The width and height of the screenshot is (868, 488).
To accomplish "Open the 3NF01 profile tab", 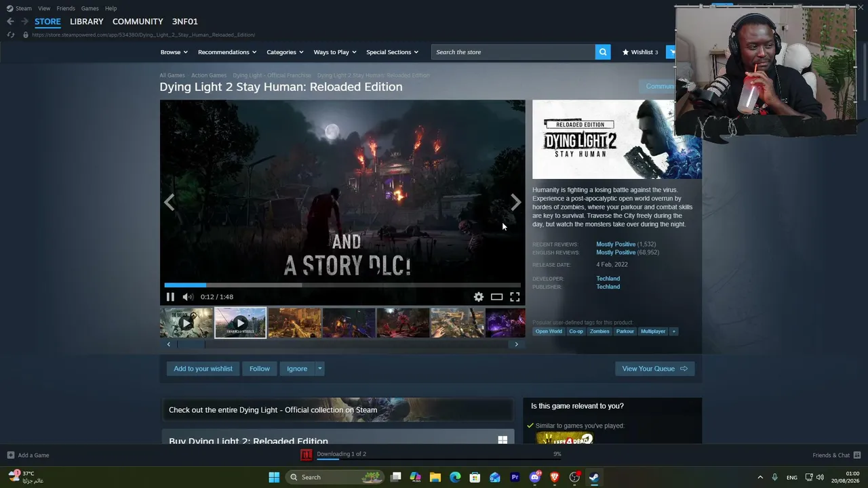I will click(185, 22).
